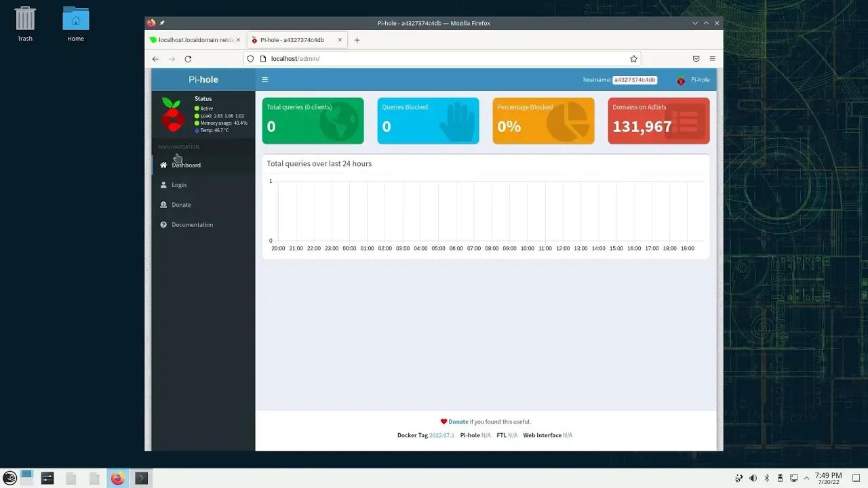Toggle Bluetooth from the system tray
The image size is (868, 488).
pyautogui.click(x=767, y=478)
